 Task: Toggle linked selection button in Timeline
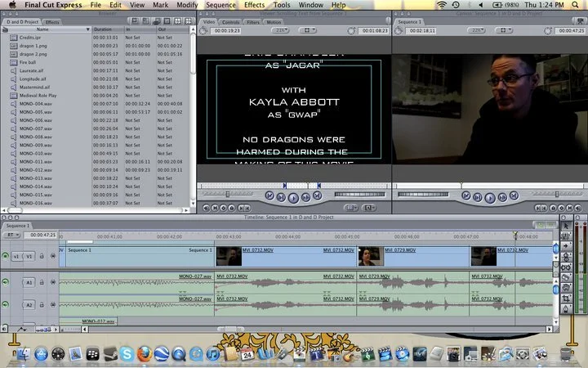tap(540, 225)
